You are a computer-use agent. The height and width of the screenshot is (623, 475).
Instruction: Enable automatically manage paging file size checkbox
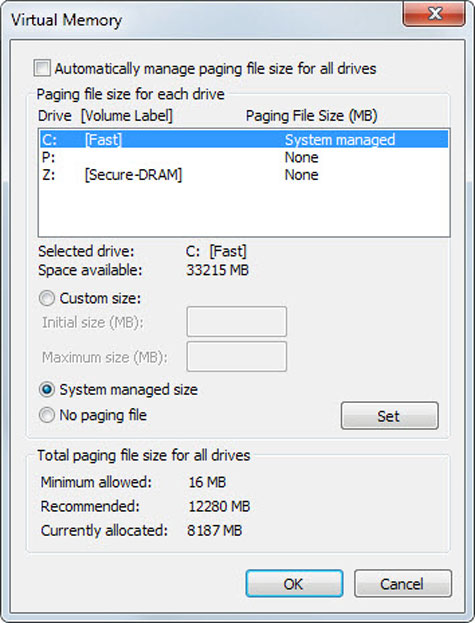click(42, 68)
